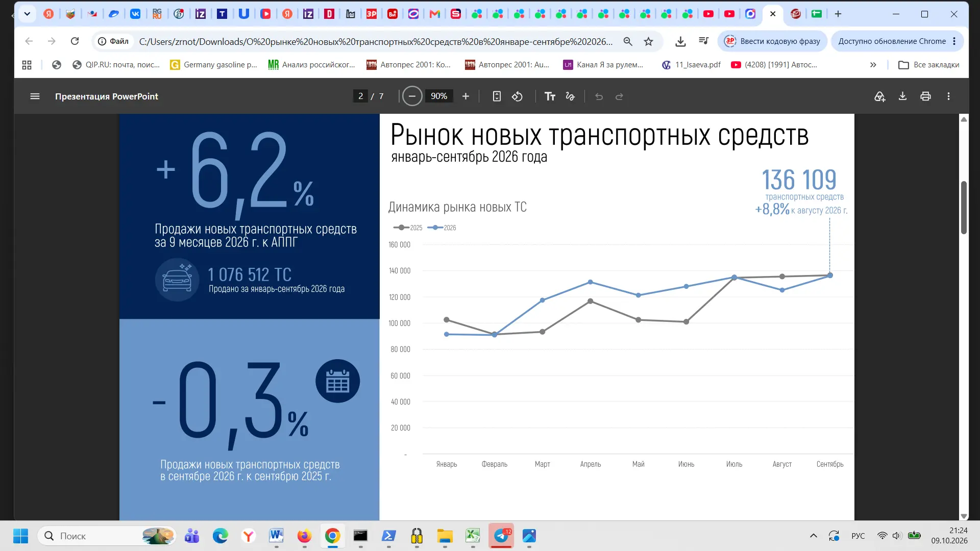Viewport: 980px width, 551px height.
Task: Bookmark this page with star icon
Action: [x=648, y=41]
